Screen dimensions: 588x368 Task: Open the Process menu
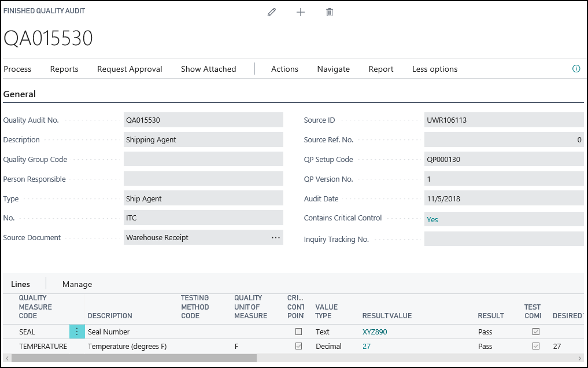pyautogui.click(x=17, y=69)
